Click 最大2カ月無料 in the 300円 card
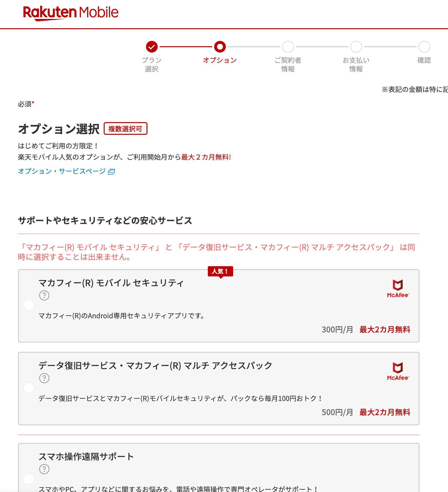Viewport: 448px width, 492px height. (385, 330)
